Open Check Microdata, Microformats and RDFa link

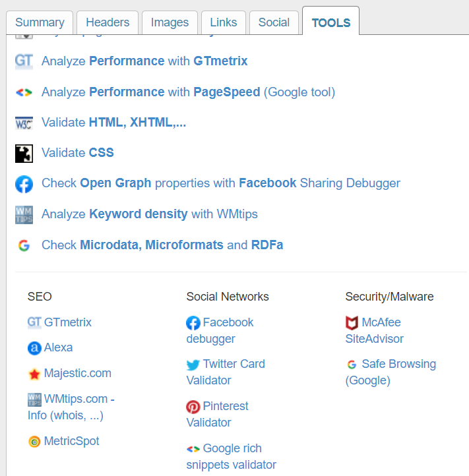pyautogui.click(x=162, y=245)
